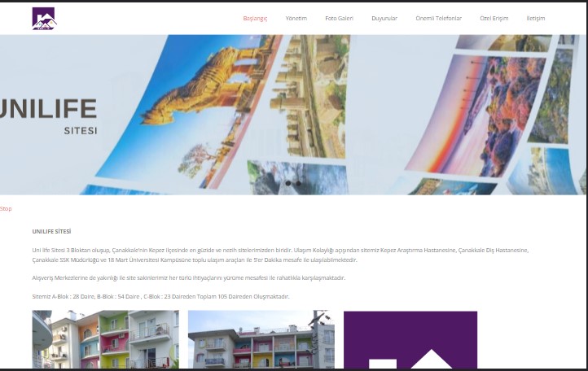
Task: Go to the Yönetim page
Action: 296,19
